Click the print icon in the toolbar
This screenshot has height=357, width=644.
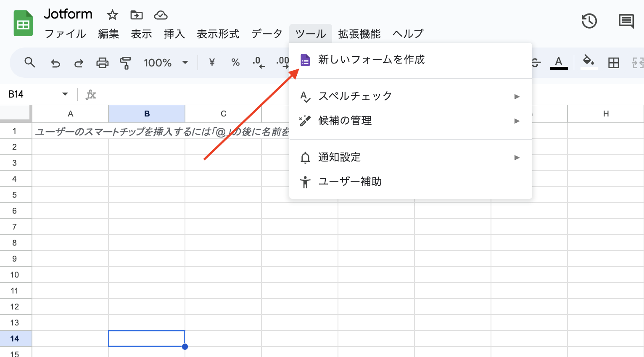point(102,62)
